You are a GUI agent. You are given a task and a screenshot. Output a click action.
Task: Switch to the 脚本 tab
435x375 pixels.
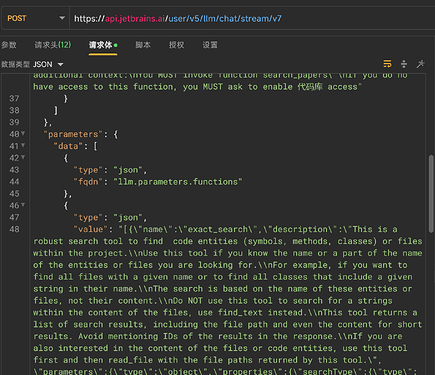(x=143, y=45)
